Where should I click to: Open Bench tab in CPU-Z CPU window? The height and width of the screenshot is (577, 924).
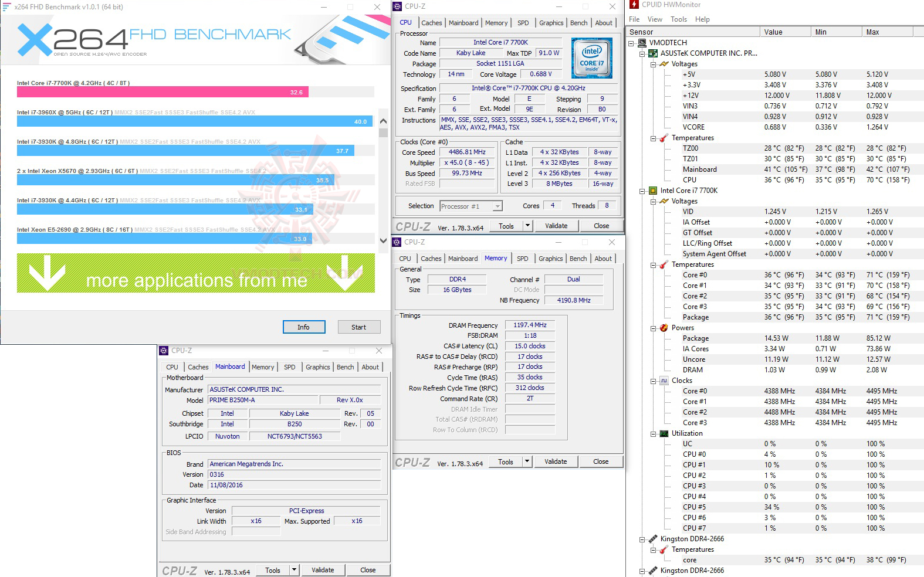578,23
